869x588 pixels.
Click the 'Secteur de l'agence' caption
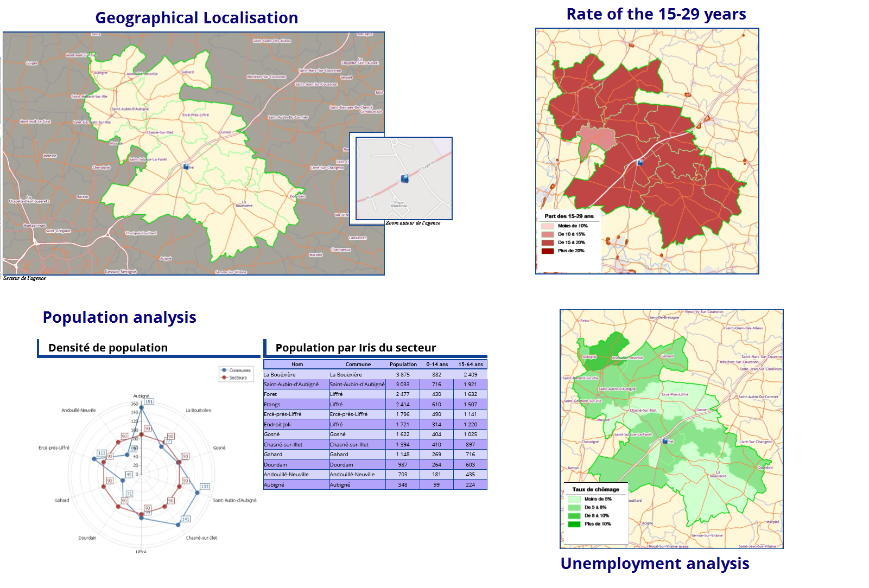coord(24,278)
